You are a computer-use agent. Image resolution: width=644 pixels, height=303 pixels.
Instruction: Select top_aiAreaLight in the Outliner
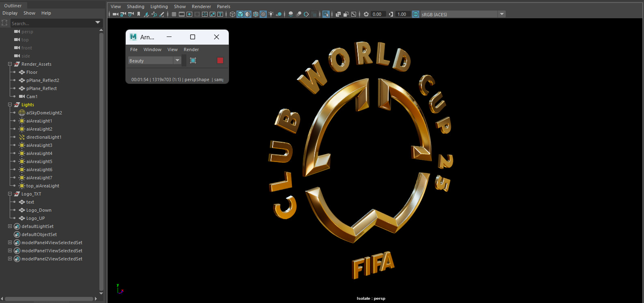(43, 186)
